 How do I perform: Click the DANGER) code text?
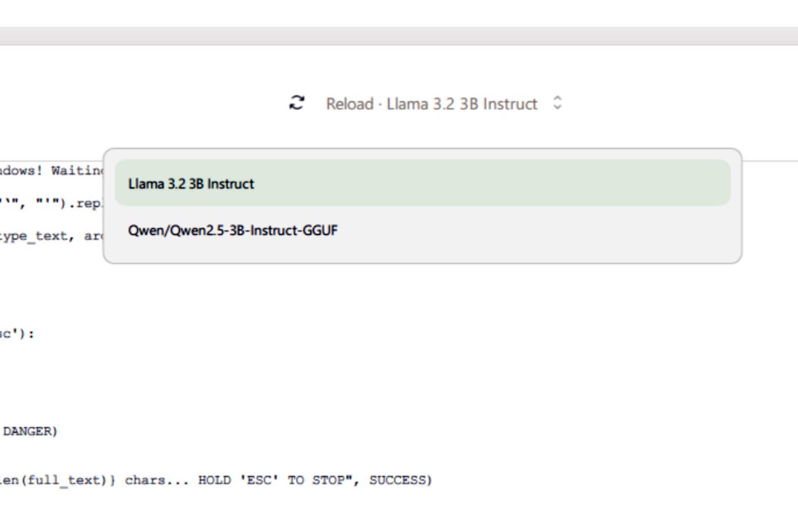pyautogui.click(x=30, y=431)
